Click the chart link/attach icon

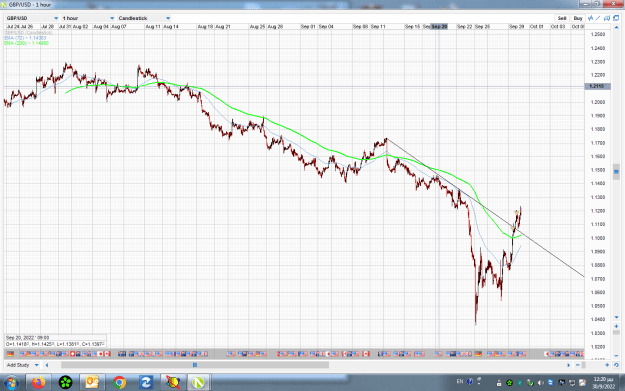point(607,18)
